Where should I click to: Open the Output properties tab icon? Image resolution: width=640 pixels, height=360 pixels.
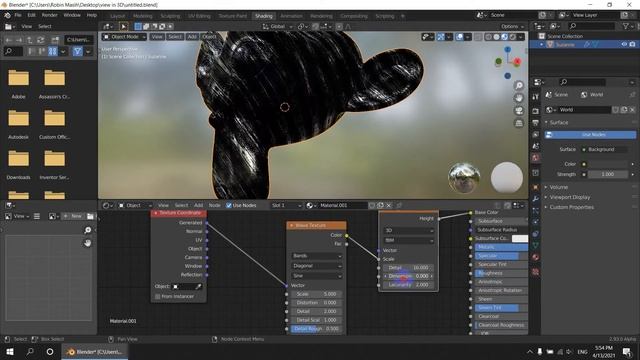536,122
